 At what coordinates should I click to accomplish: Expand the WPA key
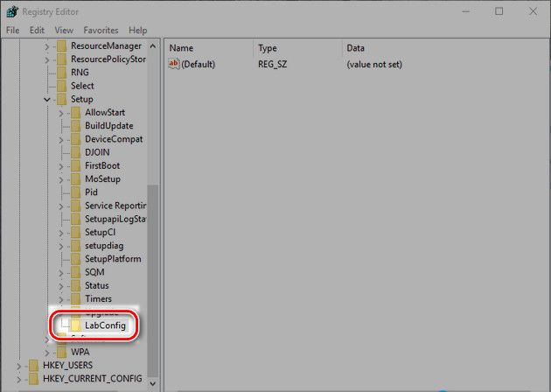coord(47,353)
